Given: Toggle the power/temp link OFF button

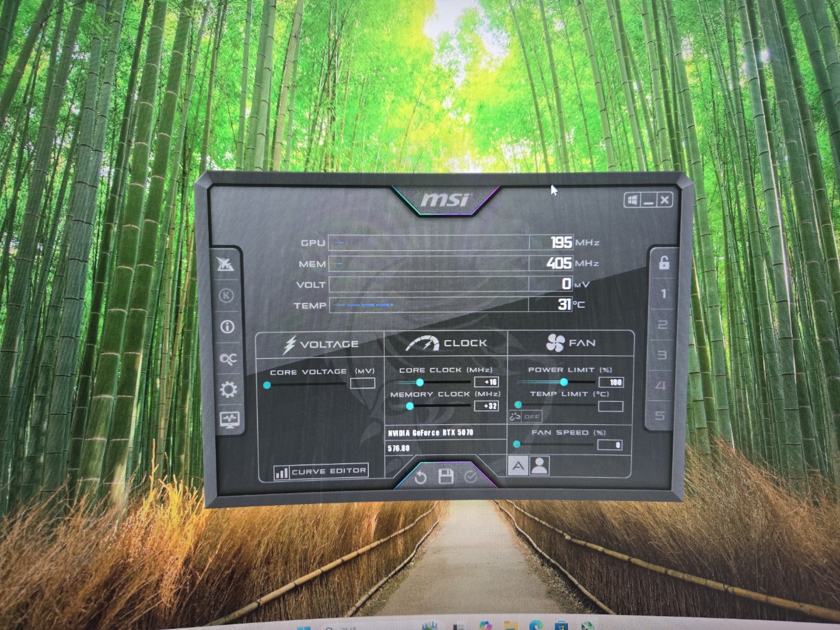Looking at the screenshot, I should pos(526,416).
